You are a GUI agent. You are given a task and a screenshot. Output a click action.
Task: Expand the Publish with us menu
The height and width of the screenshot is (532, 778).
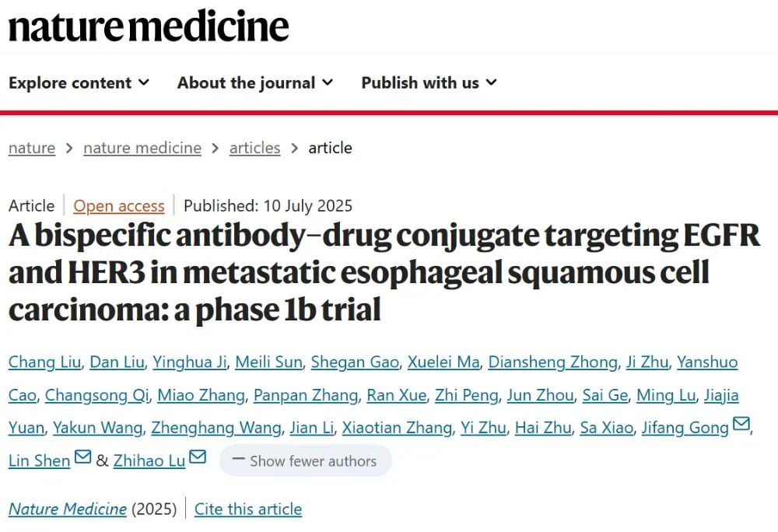429,82
